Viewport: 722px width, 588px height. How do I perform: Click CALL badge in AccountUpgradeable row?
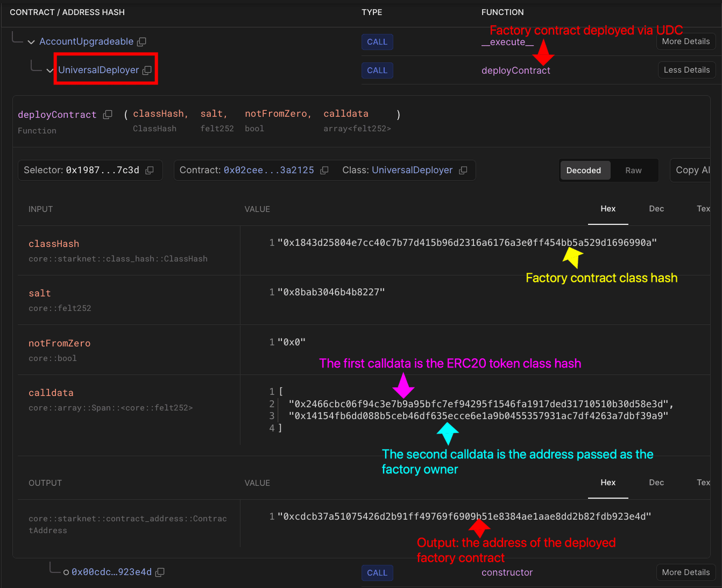click(x=377, y=42)
